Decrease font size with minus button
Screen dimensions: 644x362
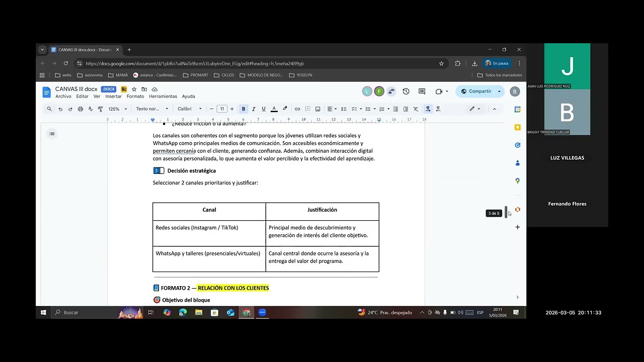pos(211,109)
